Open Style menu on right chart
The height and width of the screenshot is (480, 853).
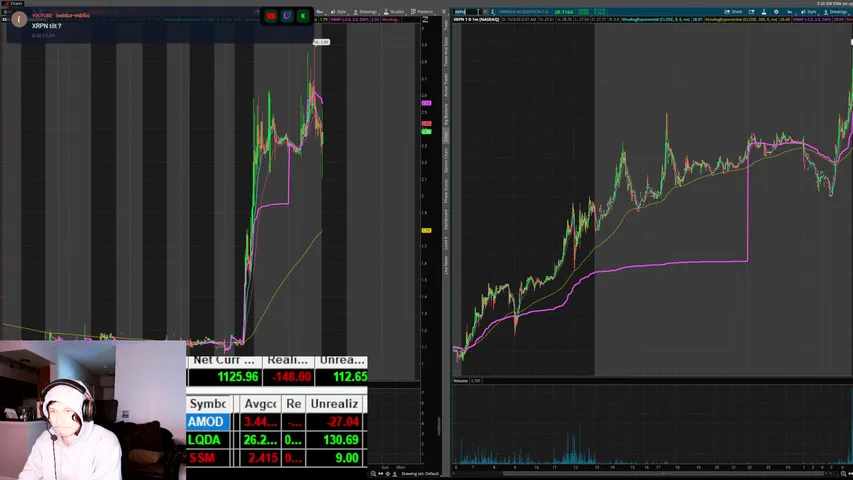click(x=809, y=11)
